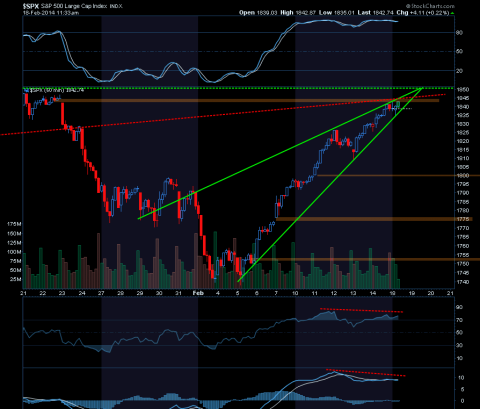480x409 pixels.
Task: Click the highlighted 1775 price axis label
Action: point(463,219)
